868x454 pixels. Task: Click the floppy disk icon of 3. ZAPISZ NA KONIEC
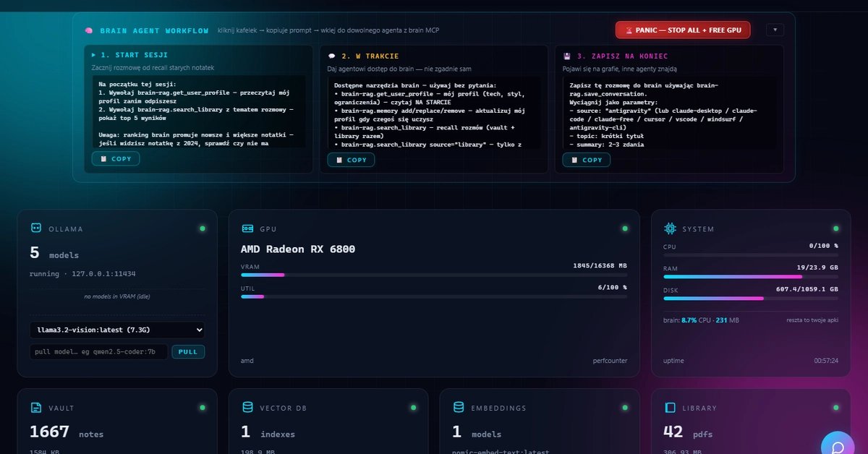(567, 56)
